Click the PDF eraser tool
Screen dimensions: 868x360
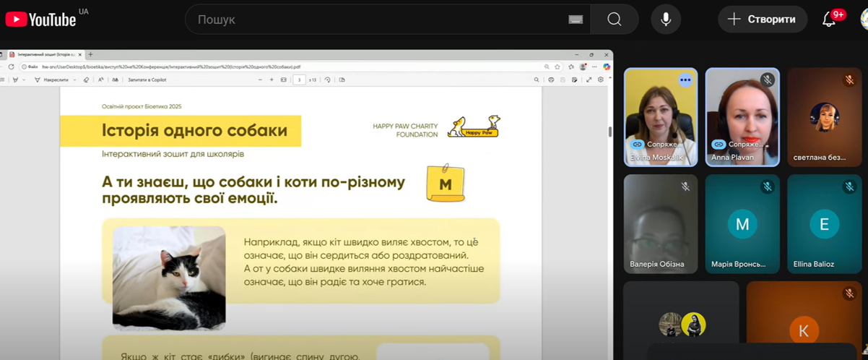pos(86,80)
